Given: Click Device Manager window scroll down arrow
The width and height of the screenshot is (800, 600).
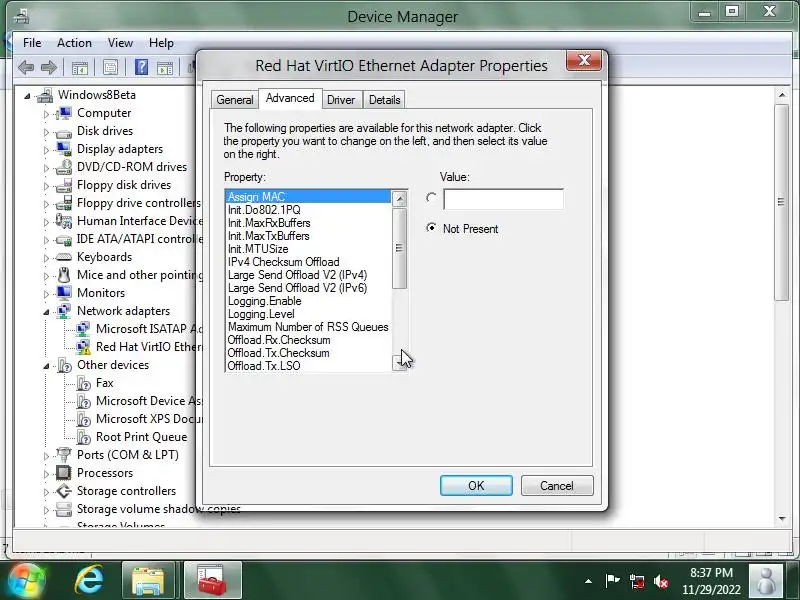Looking at the screenshot, I should pos(782,519).
